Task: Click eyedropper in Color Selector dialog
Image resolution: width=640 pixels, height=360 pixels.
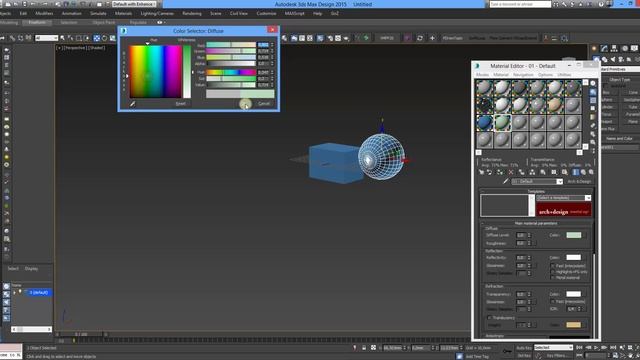Action: 133,104
